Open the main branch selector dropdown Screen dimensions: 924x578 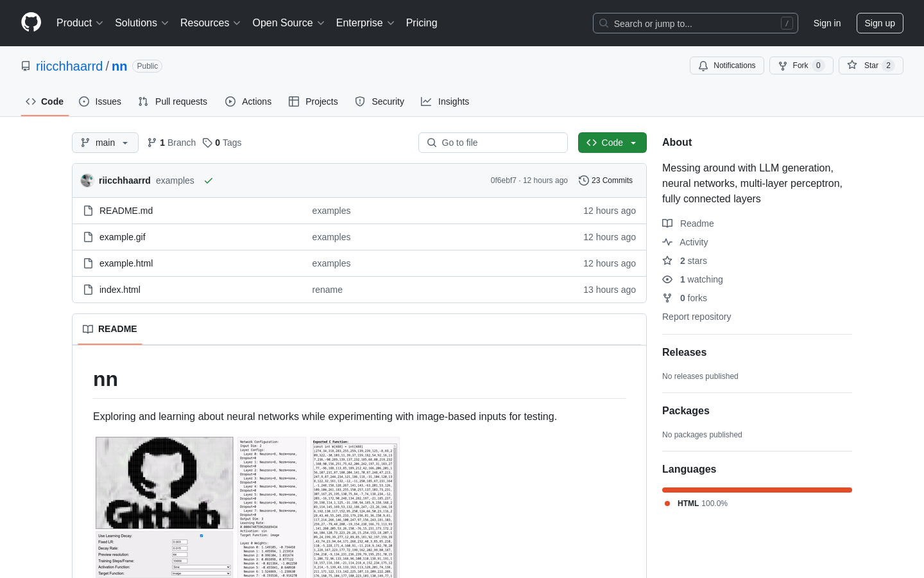[105, 143]
